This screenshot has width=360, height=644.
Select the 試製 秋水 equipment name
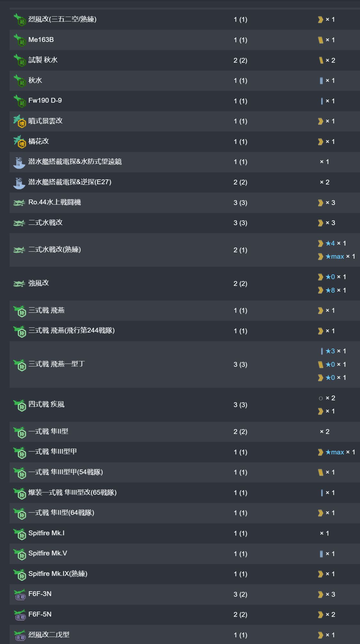43,60
